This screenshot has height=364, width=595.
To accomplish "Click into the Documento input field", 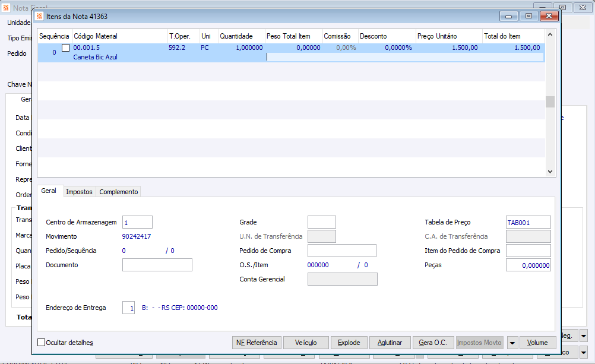I will [x=157, y=265].
